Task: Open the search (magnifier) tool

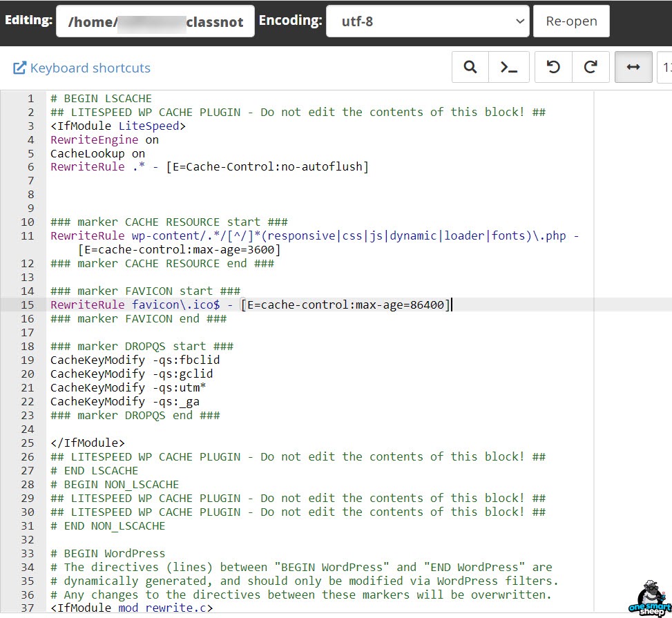Action: click(x=470, y=67)
